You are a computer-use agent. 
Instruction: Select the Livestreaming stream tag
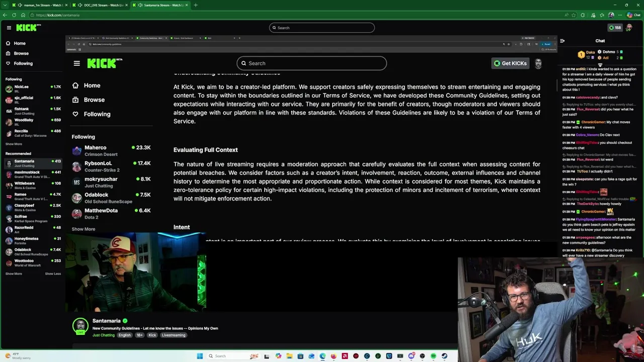tap(173, 335)
